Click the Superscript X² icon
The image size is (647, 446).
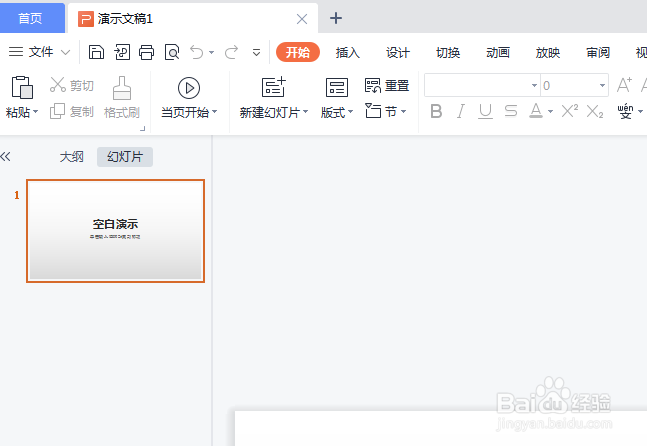[x=570, y=111]
